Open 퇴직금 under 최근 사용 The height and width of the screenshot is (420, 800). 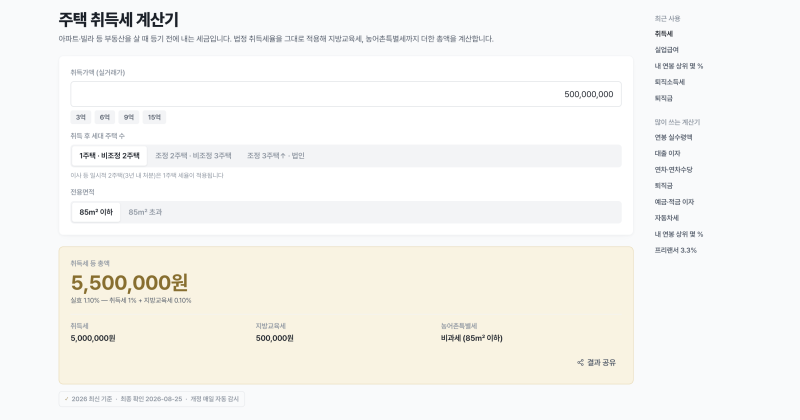[664, 98]
